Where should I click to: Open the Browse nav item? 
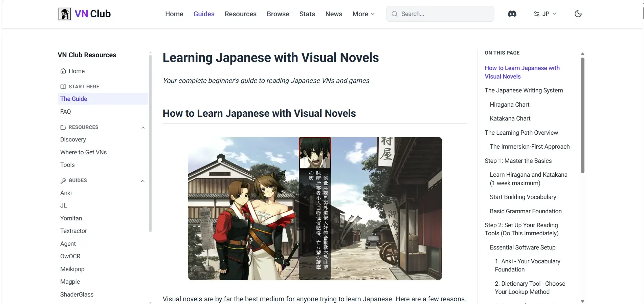click(x=278, y=14)
